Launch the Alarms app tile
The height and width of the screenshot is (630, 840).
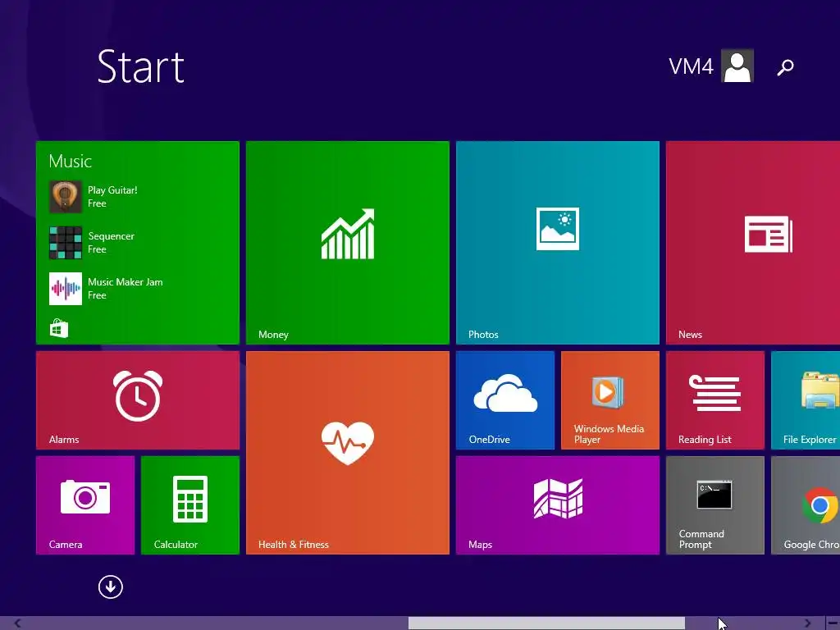[x=138, y=400]
